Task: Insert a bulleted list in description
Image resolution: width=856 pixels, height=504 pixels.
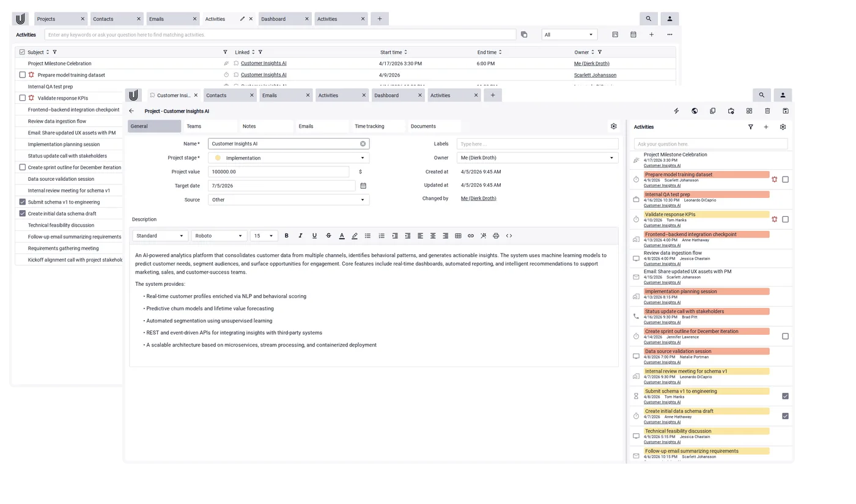Action: (367, 236)
